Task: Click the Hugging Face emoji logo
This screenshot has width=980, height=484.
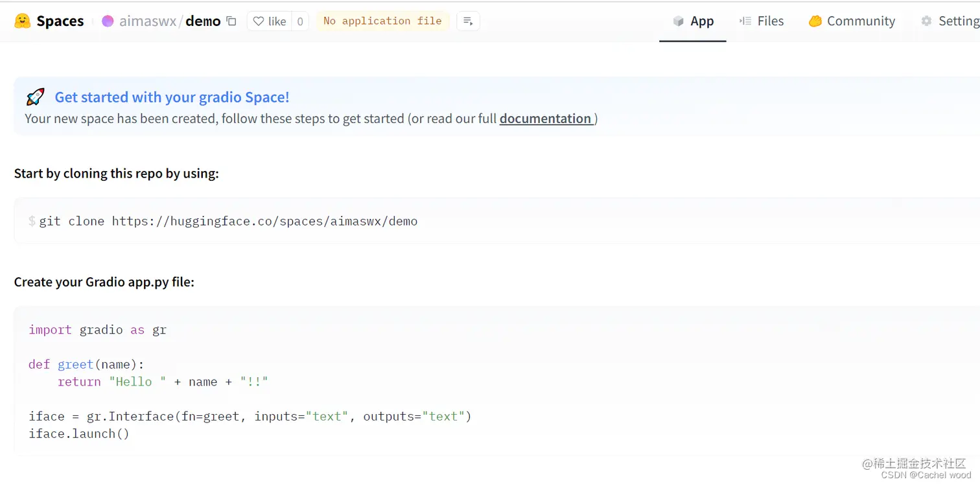Action: coord(23,21)
